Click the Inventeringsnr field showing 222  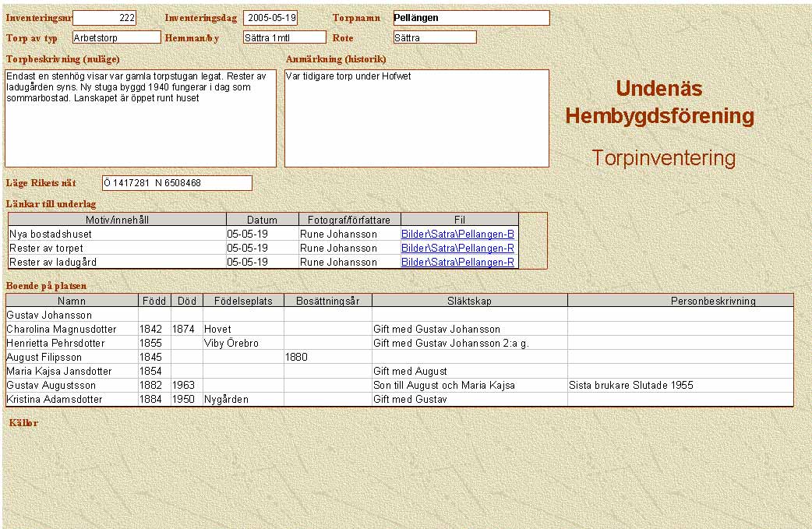[x=104, y=18]
